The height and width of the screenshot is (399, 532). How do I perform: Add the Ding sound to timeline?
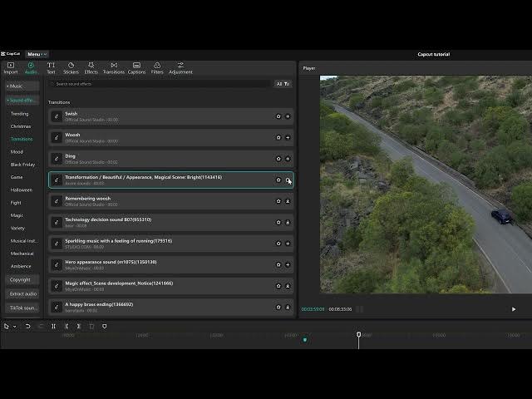[x=288, y=159]
